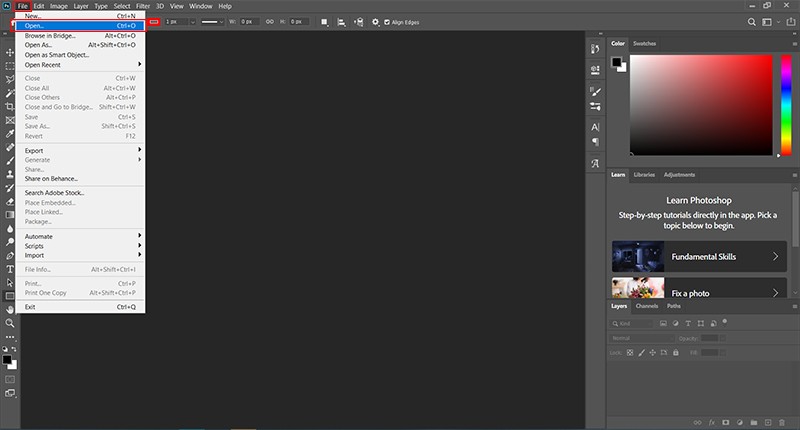Open the Fix a photo tutorial
Viewport: 800px width, 430px height.
[699, 288]
